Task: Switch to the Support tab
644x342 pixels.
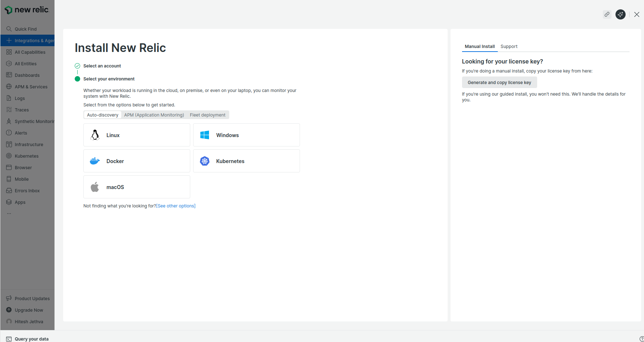Action: pos(509,47)
